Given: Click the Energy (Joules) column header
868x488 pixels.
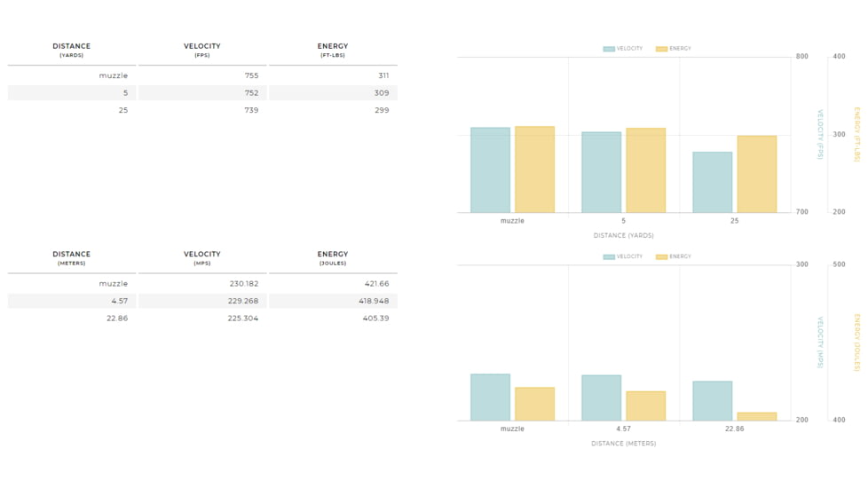Looking at the screenshot, I should [x=333, y=258].
